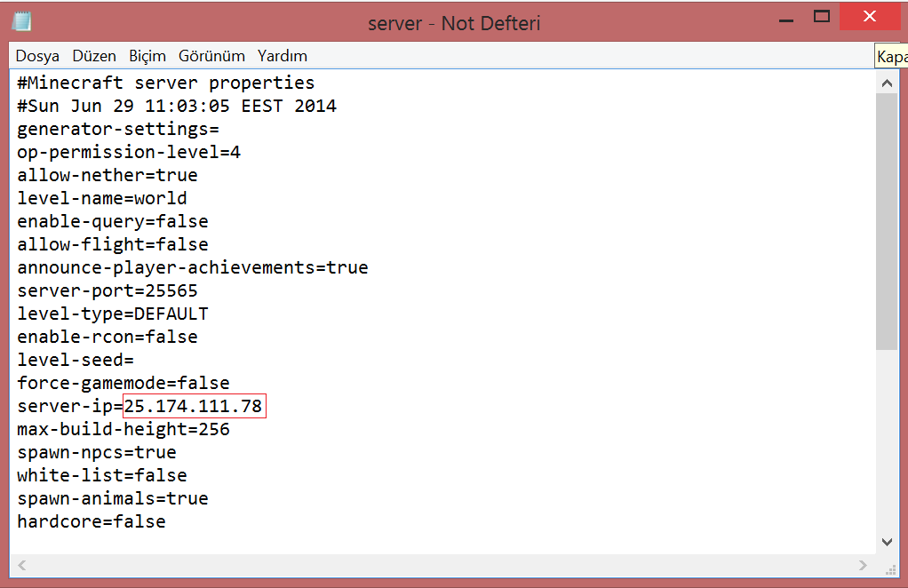Click the max-build-height=256 line
The image size is (908, 588).
point(123,429)
